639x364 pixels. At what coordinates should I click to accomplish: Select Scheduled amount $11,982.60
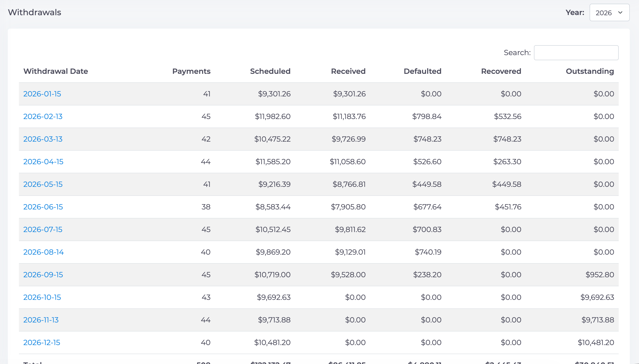coord(273,116)
